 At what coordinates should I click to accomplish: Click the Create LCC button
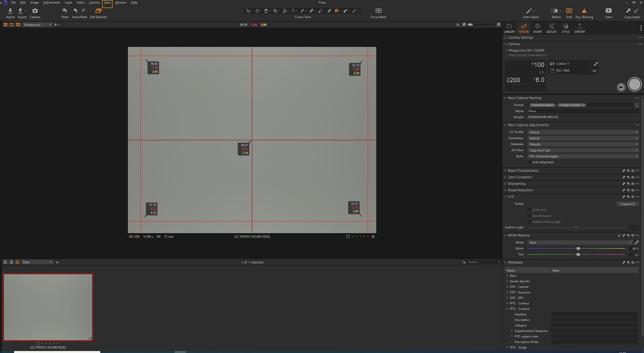click(x=628, y=204)
